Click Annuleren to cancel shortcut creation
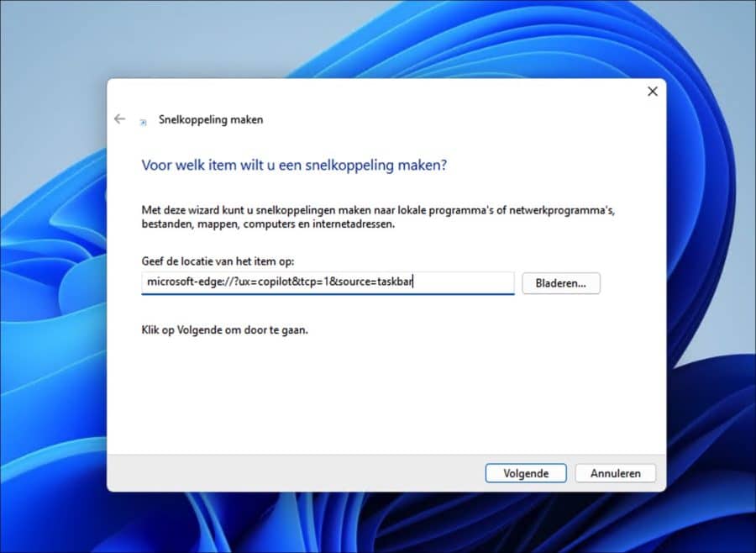 [616, 472]
